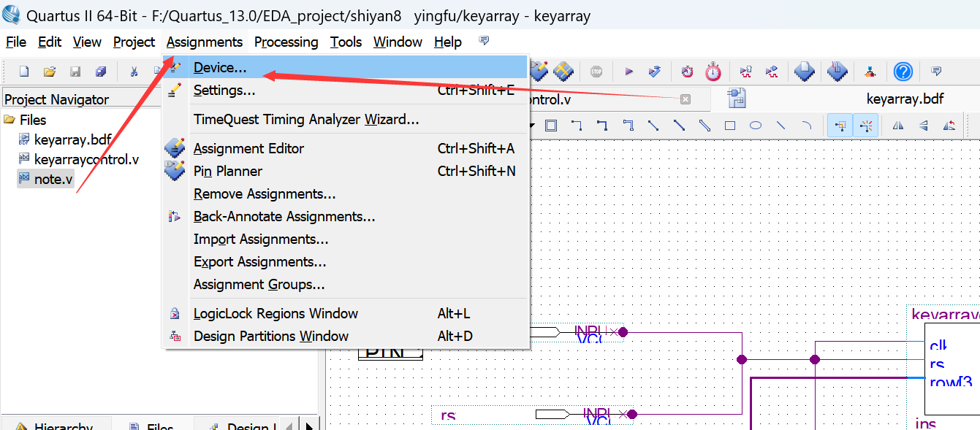The height and width of the screenshot is (430, 980).
Task: Choose Settings... menu entry
Action: pyautogui.click(x=346, y=91)
